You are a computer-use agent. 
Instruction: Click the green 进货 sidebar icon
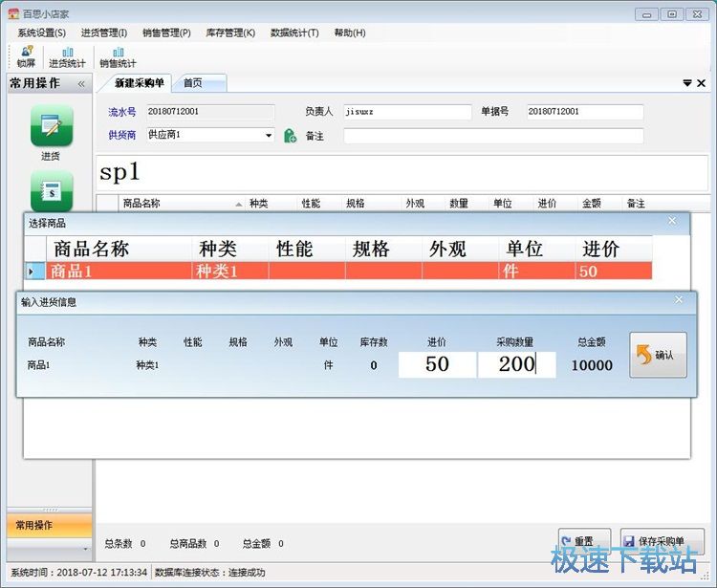pos(52,126)
